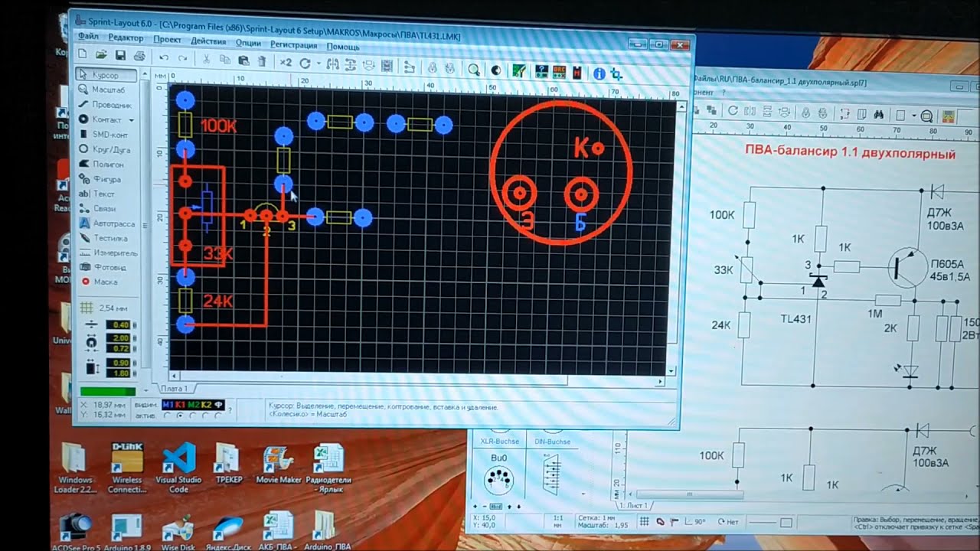Open the Редактор menu
Screen dimensions: 980x551
[x=126, y=37]
